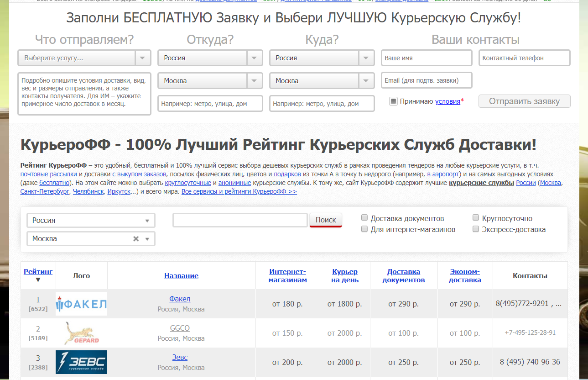Open the Зевс company name link

(x=180, y=357)
